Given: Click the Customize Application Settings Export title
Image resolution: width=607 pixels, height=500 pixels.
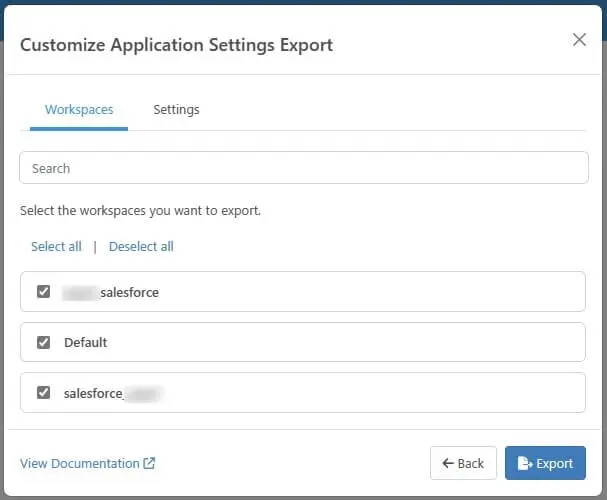Looking at the screenshot, I should coord(176,45).
